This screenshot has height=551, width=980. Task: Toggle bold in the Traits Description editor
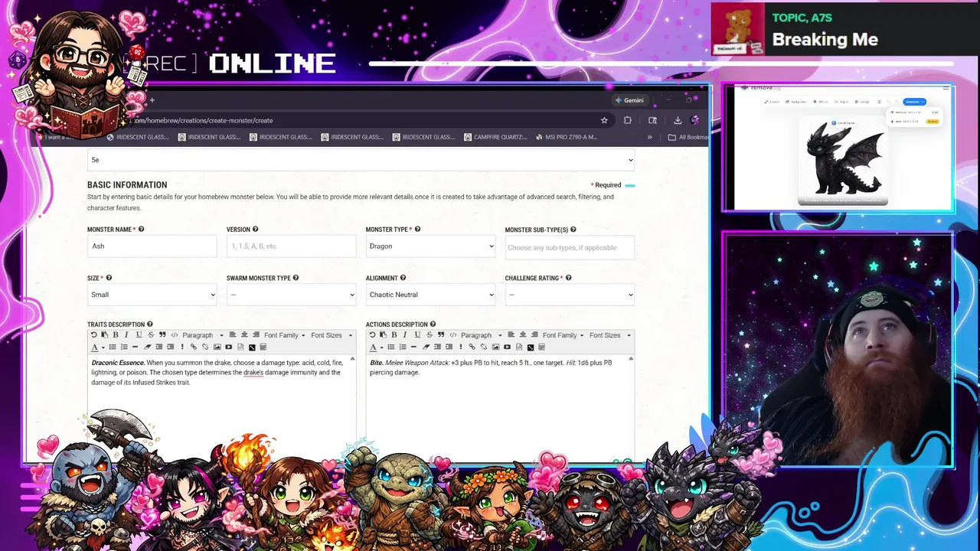click(x=116, y=335)
